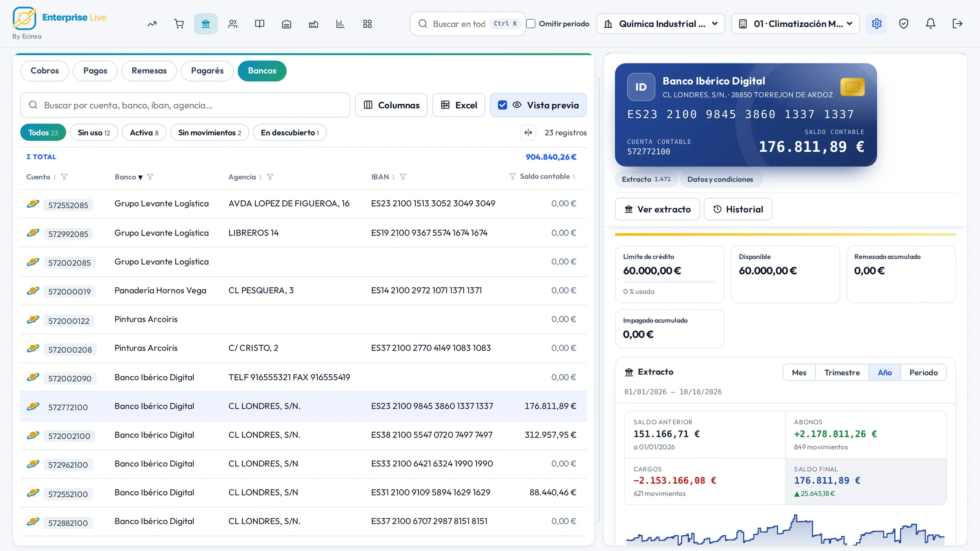
Task: Open the Historial button
Action: [738, 209]
